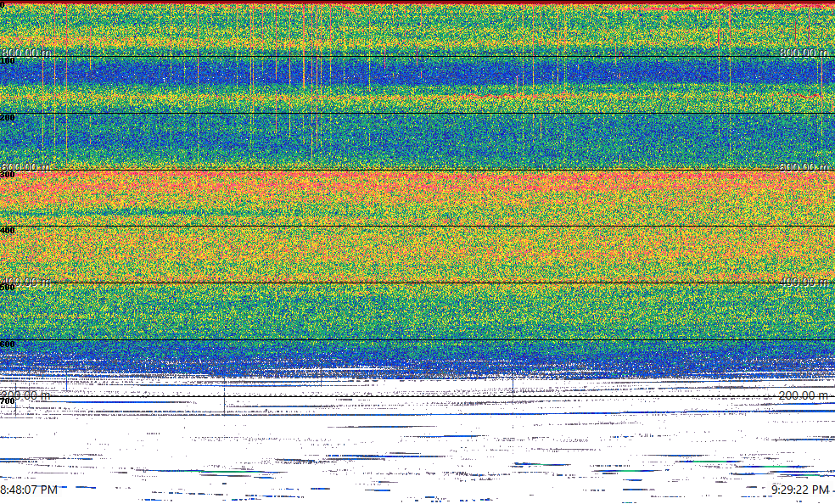
Task: Click the bold 100 depth gridline label
Action: tap(8, 61)
